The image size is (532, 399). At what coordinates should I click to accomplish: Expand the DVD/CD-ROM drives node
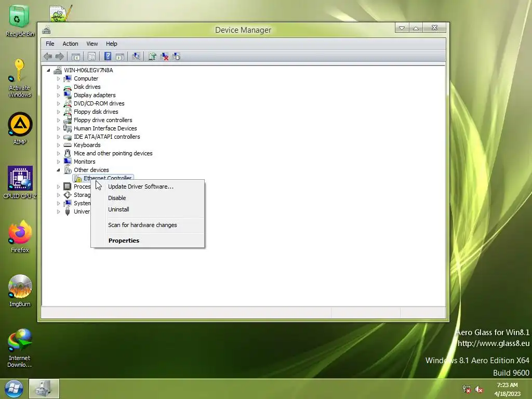coord(58,103)
